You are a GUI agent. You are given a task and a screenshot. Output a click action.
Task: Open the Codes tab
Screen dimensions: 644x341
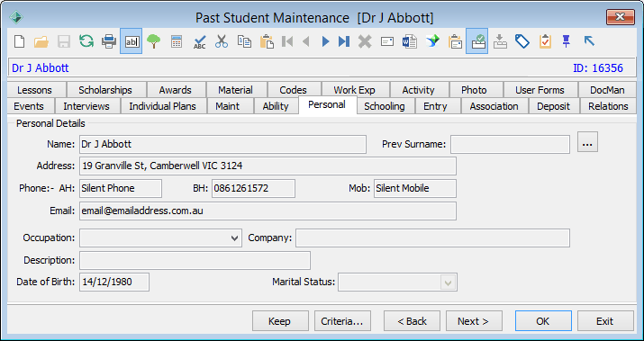click(x=294, y=90)
